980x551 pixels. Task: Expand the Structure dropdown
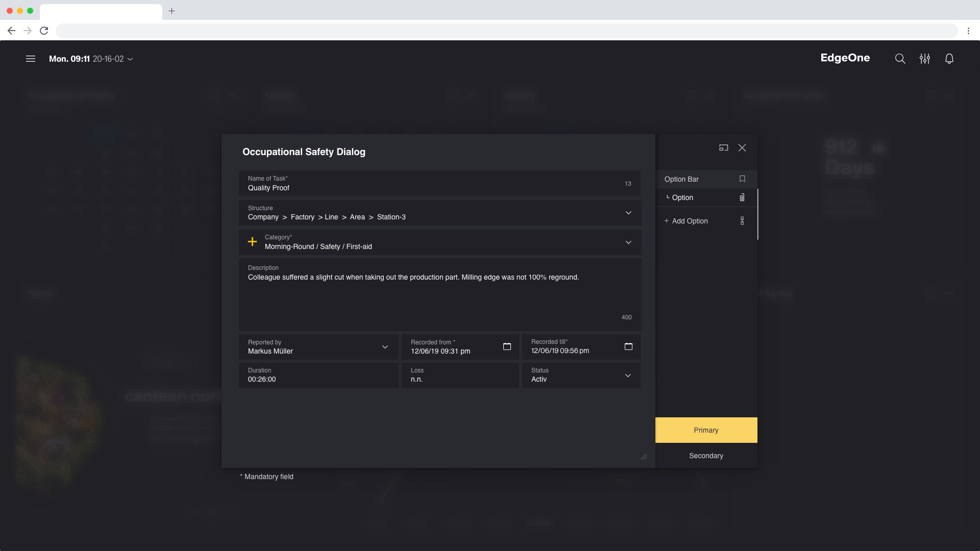coord(628,213)
